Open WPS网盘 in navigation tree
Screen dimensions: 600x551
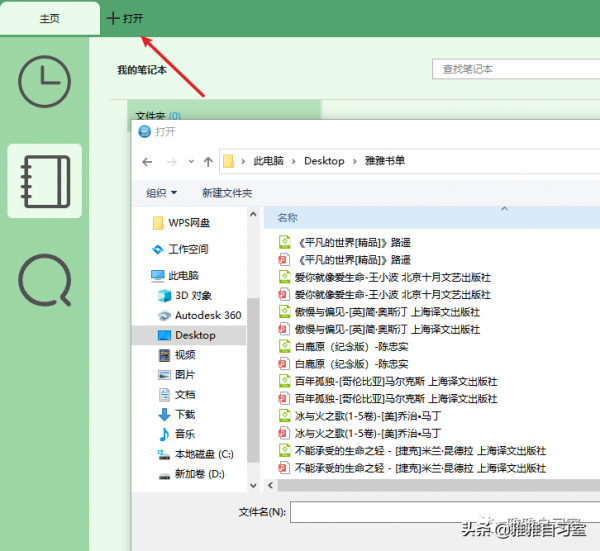point(181,223)
